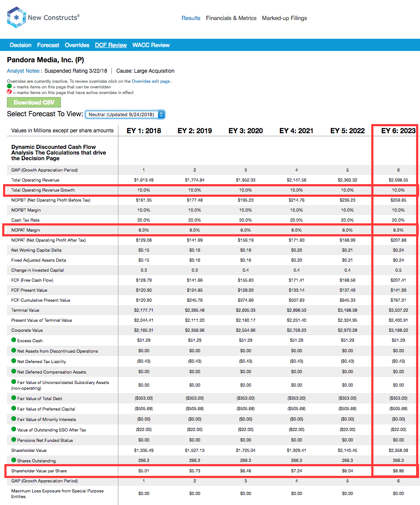Click the EY 1: 2018 column header
Screen dimensions: 420x505
144,131
